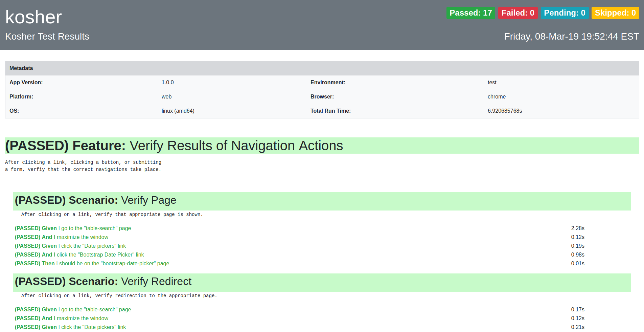This screenshot has height=332, width=644.
Task: Click the Failed: 0 badge
Action: pos(518,13)
